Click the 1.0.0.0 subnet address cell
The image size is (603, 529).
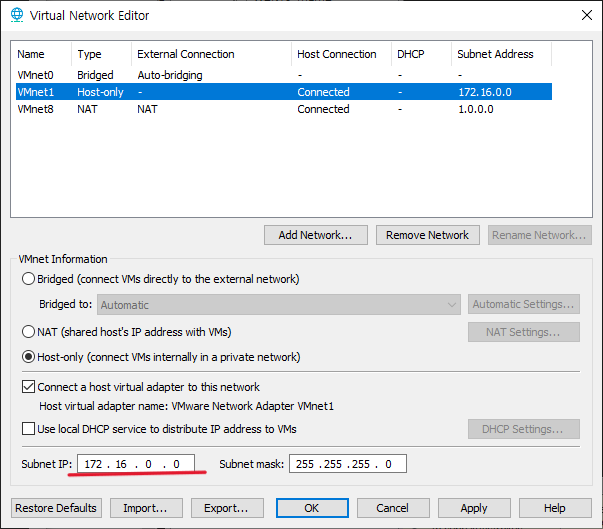(x=476, y=109)
